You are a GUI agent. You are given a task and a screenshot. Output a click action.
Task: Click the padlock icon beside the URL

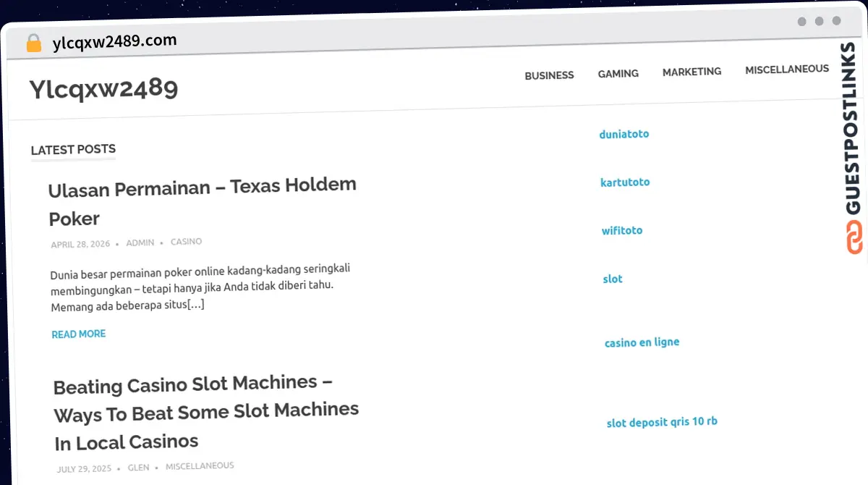point(33,43)
